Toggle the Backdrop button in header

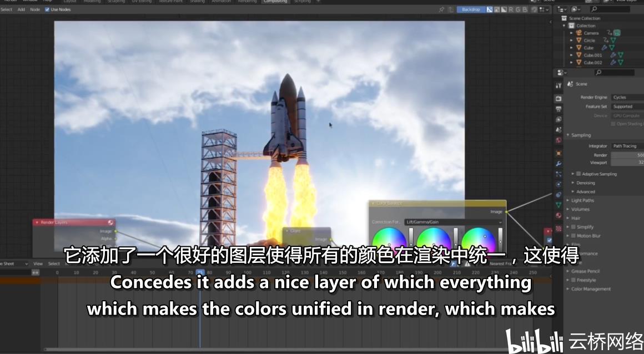coord(471,9)
